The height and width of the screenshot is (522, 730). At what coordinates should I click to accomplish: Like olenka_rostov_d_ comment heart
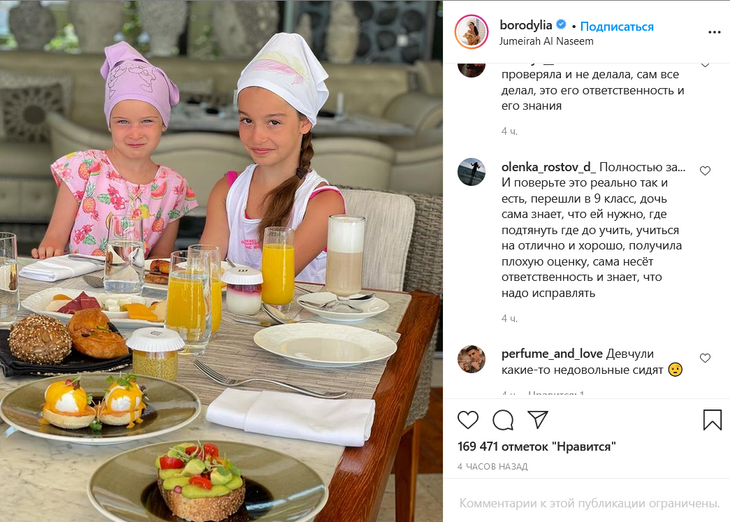(x=705, y=170)
